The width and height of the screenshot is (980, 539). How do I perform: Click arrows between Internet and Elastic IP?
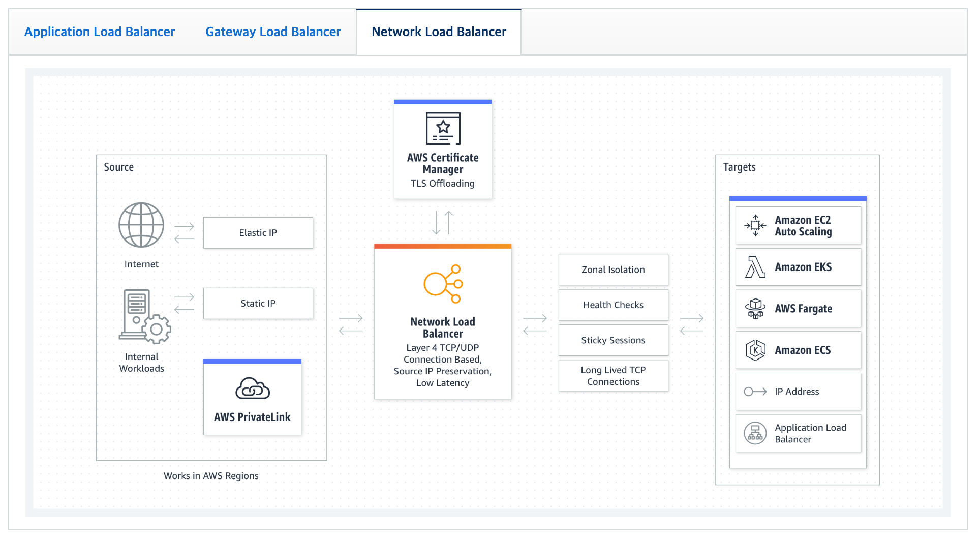(x=184, y=232)
